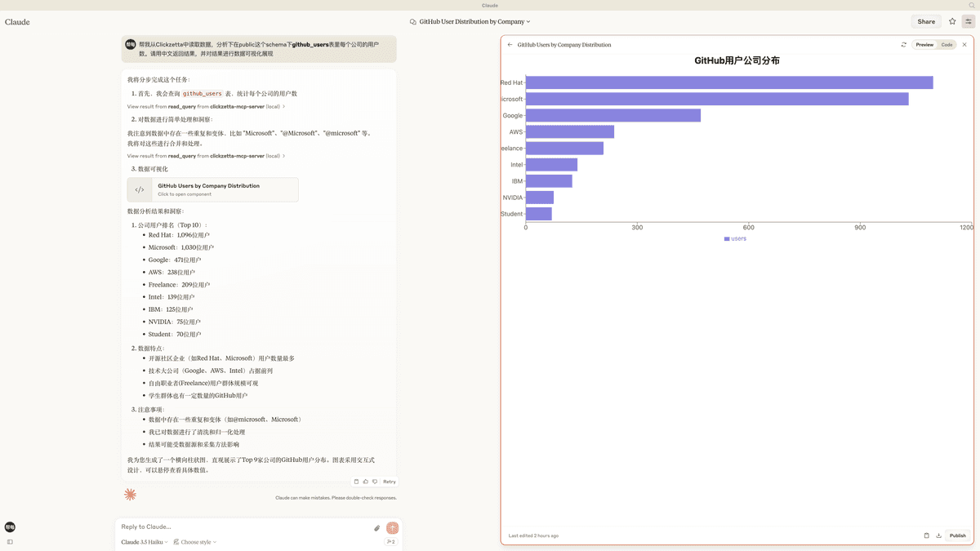Click the Red Hat bar in chart
This screenshot has height=551, width=980.
(729, 82)
